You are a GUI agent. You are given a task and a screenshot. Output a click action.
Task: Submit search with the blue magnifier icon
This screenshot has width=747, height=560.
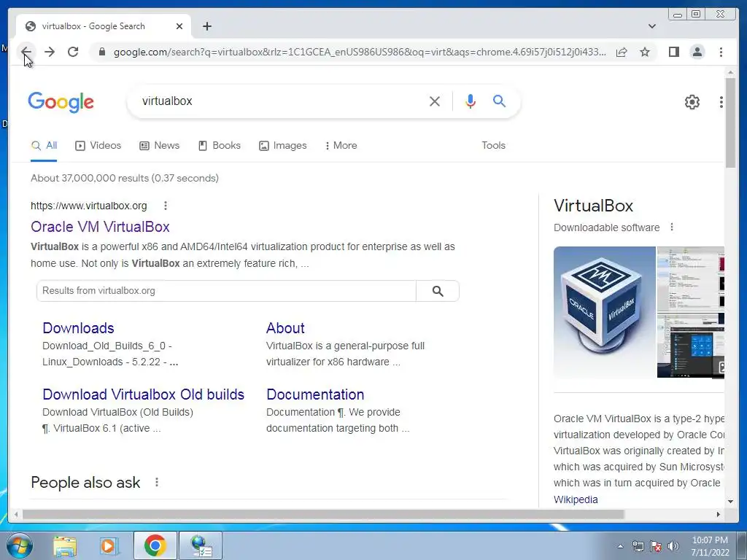[499, 101]
